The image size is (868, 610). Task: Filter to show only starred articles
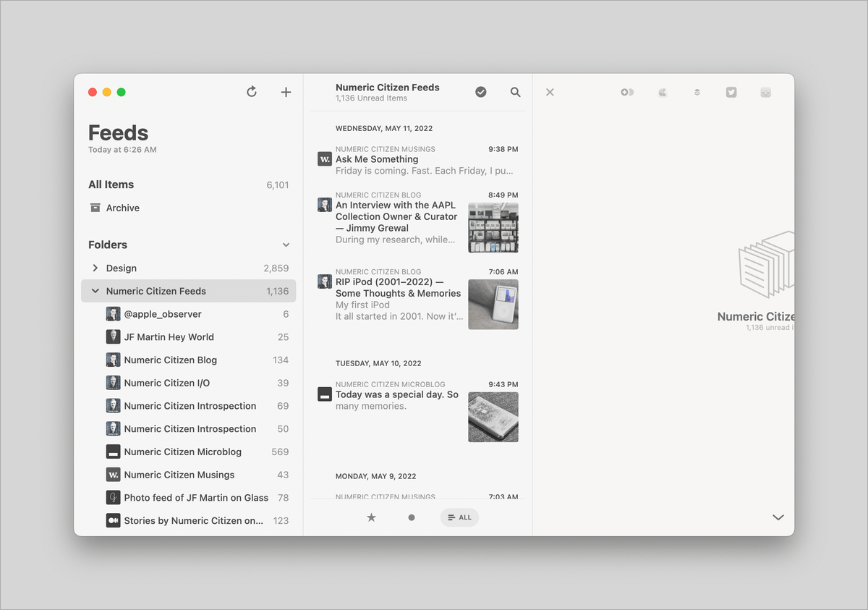(x=371, y=517)
